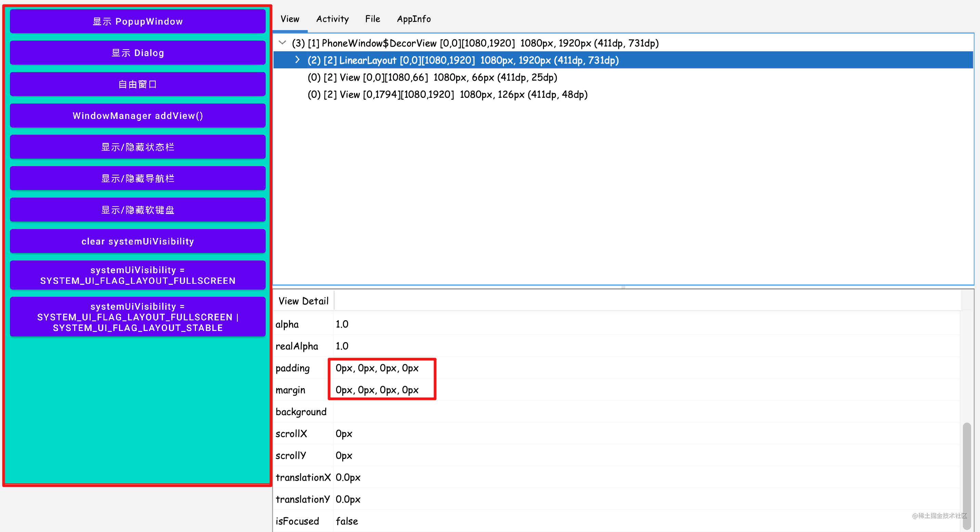Switch to the File tab
980x532 pixels.
[x=372, y=18]
